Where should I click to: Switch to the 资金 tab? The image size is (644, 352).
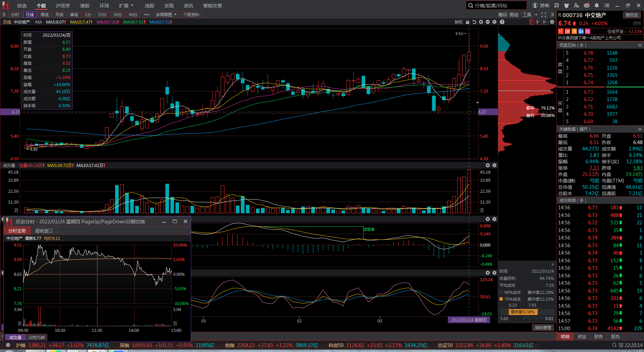pyautogui.click(x=582, y=337)
